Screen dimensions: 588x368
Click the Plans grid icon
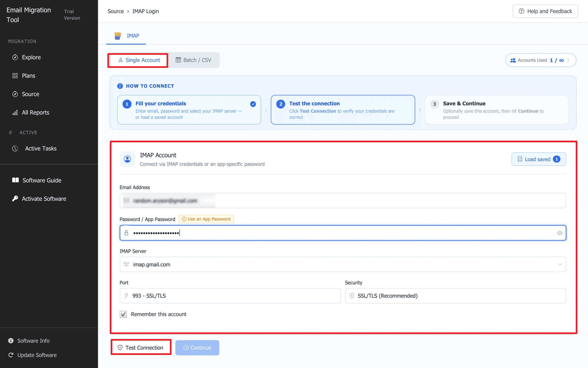click(x=15, y=76)
